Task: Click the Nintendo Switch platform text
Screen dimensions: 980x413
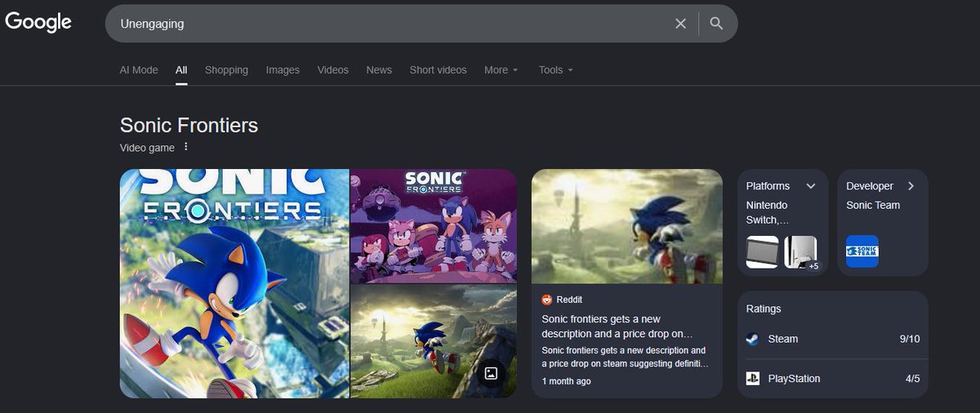Action: point(768,212)
